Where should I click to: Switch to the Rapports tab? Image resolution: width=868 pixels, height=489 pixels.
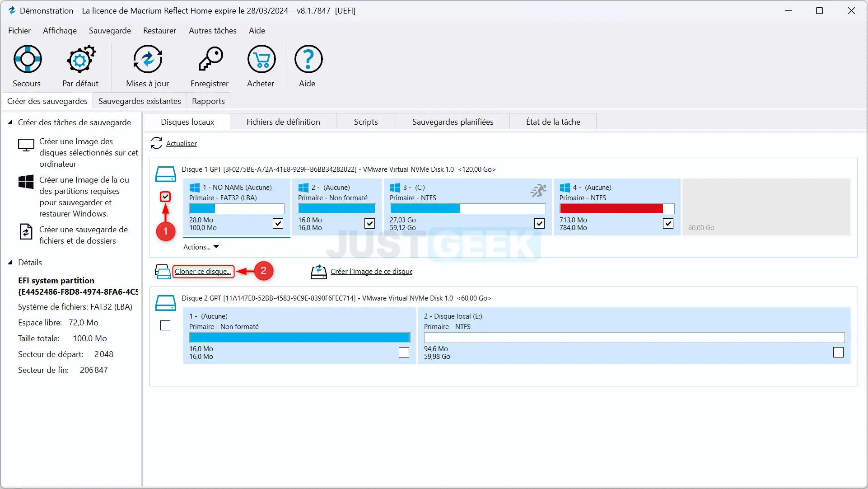point(208,101)
